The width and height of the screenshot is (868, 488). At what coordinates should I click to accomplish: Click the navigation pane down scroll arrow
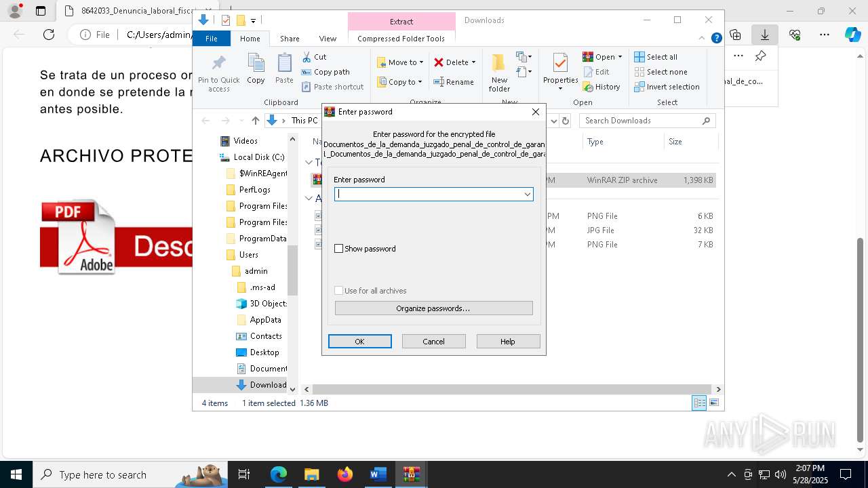point(293,389)
